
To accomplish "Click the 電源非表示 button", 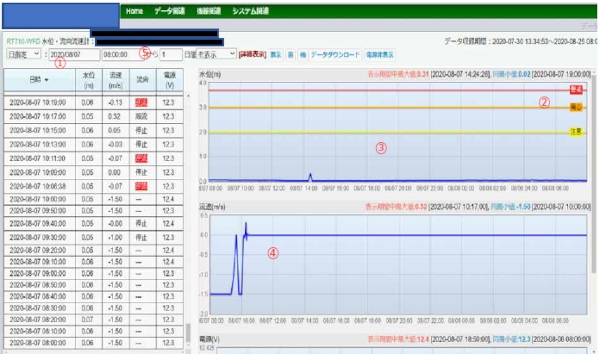I will tap(380, 55).
